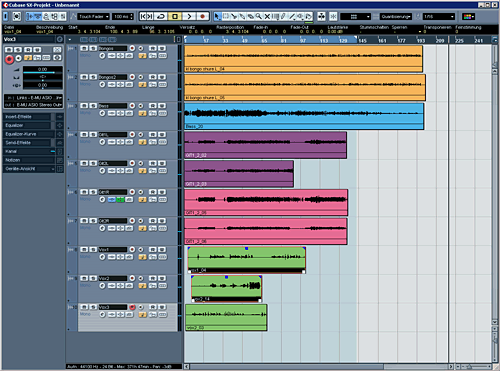Image resolution: width=500 pixels, height=371 pixels.
Task: Click ruler position at bar 177
Action: [x=401, y=40]
